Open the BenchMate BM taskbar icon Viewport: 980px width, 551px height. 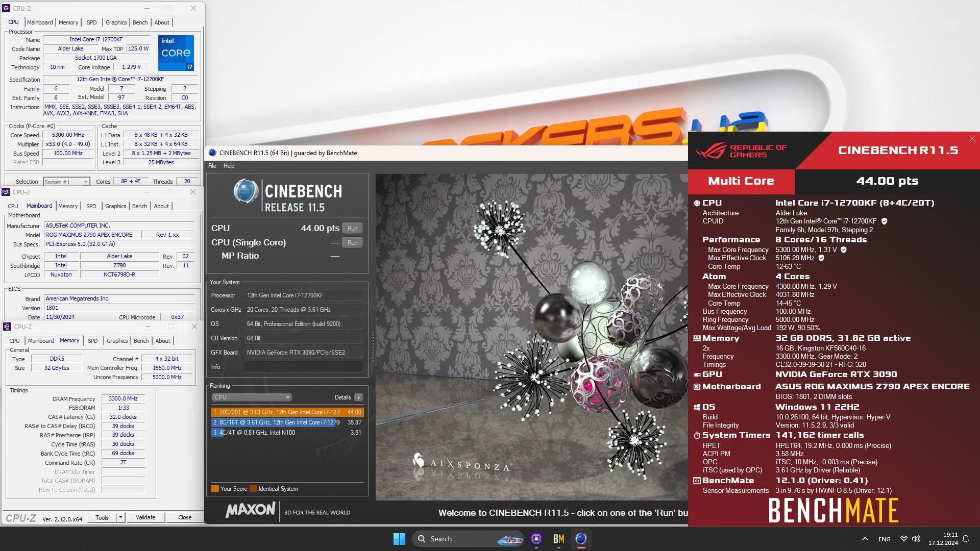[558, 539]
